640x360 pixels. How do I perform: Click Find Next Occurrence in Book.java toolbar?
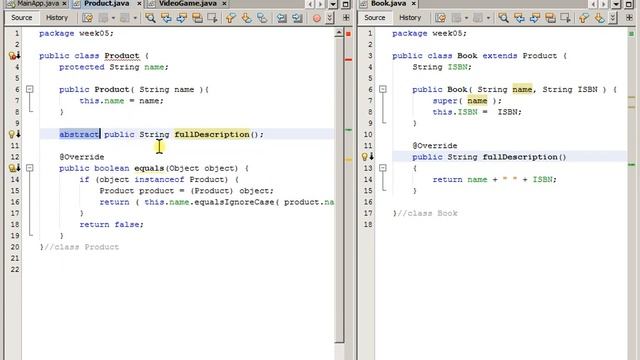pos(535,18)
